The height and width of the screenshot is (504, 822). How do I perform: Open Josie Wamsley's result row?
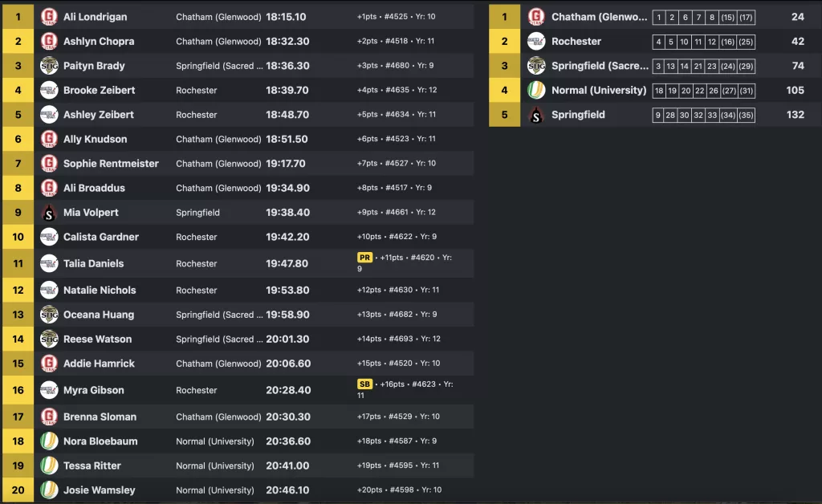coord(238,490)
